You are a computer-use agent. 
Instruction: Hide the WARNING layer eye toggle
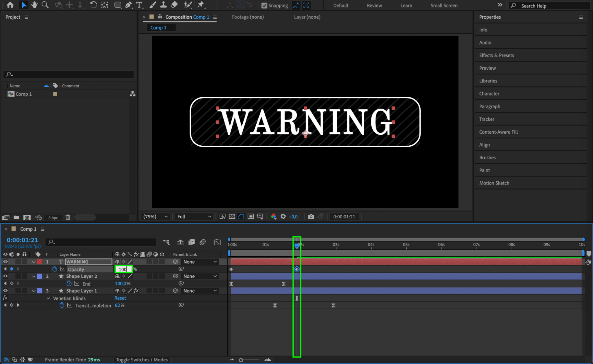point(5,262)
